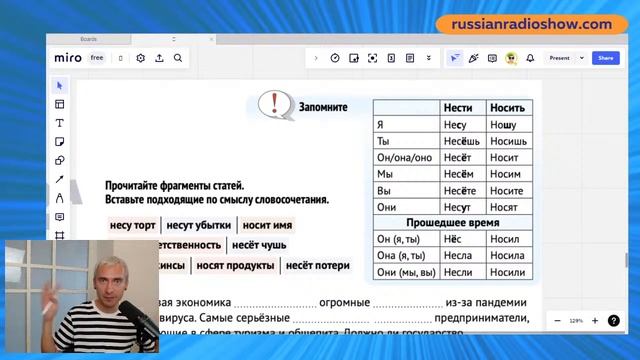Click the phrase chip носят продукты

click(x=236, y=266)
